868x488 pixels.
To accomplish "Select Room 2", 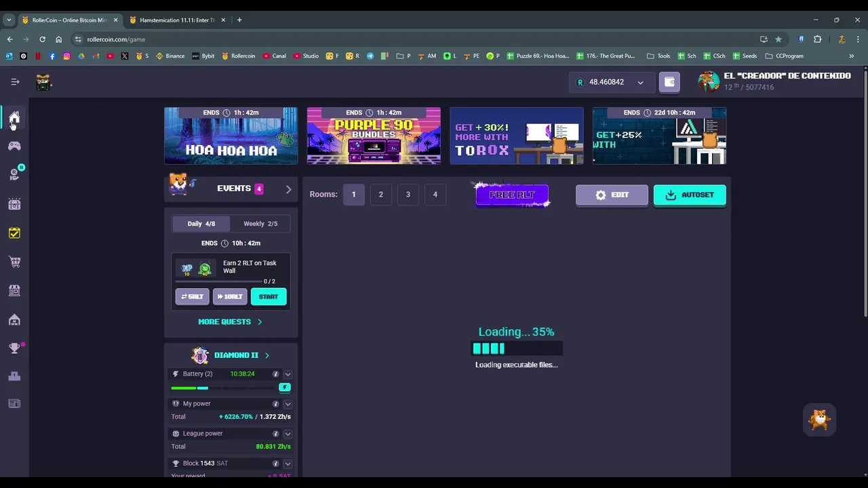I will tap(380, 195).
